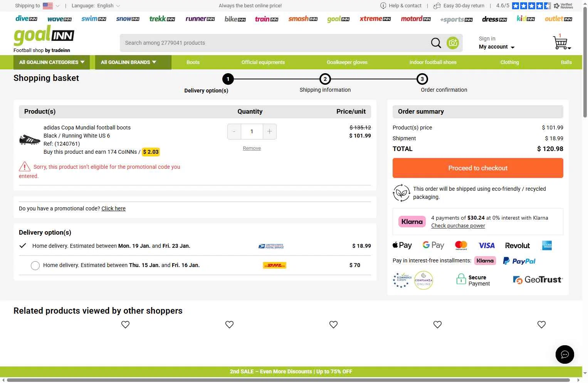The width and height of the screenshot is (588, 383).
Task: Click the quantity value field
Action: [252, 131]
